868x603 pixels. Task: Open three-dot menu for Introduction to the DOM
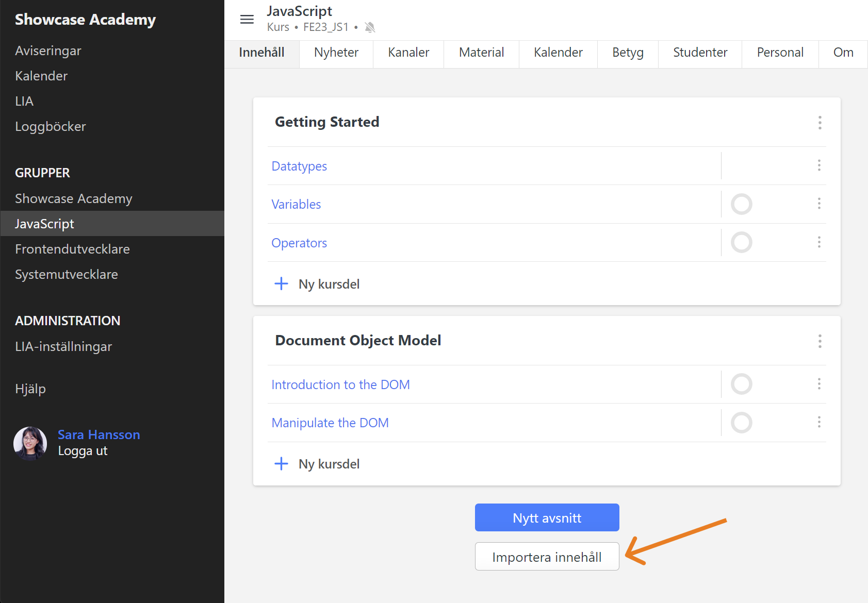click(819, 384)
